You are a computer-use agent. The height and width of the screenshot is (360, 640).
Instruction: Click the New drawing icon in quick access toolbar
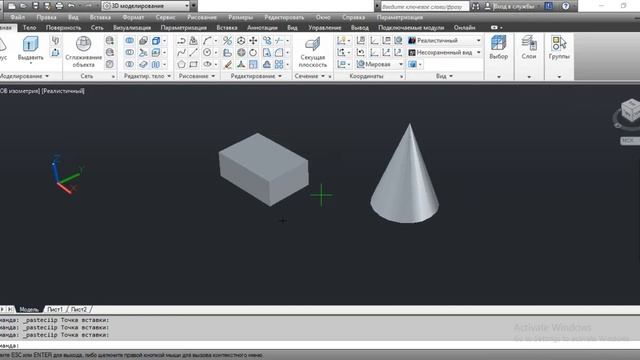(12, 6)
